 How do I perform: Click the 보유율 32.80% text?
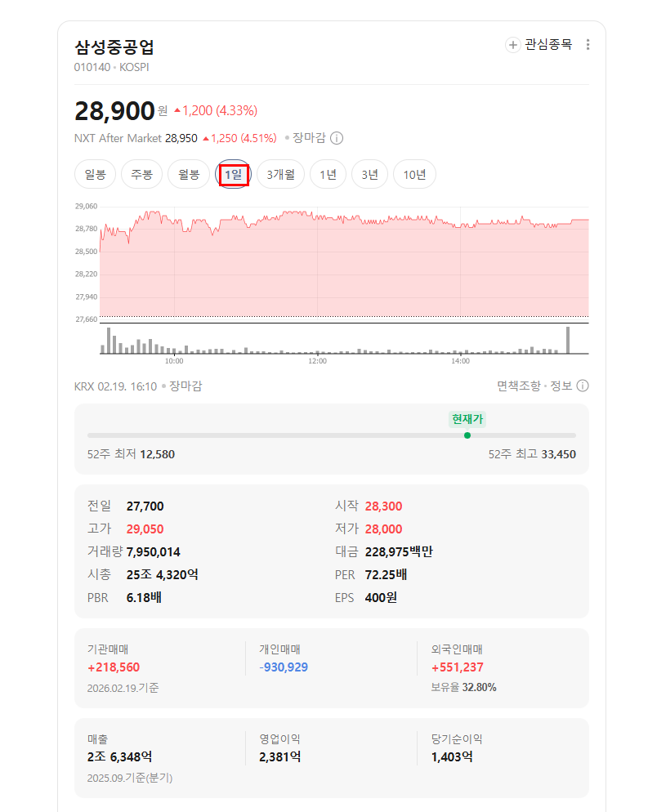tap(463, 687)
